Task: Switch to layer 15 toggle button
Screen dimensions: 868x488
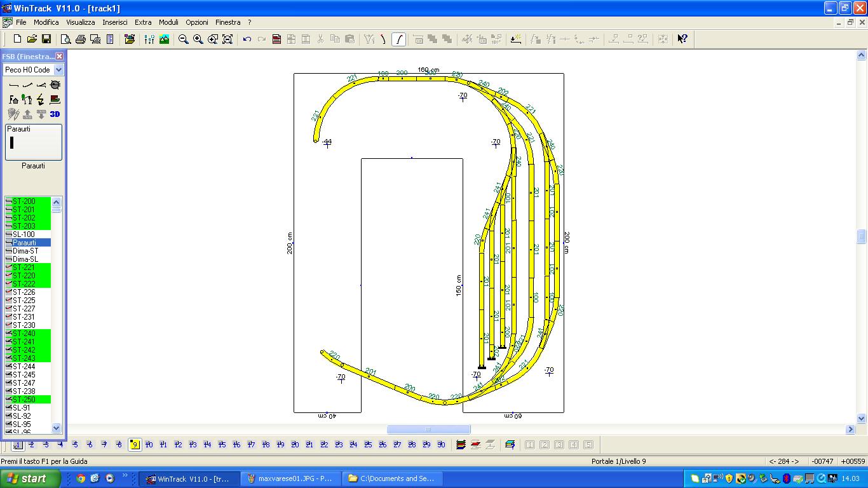Action: pyautogui.click(x=222, y=445)
